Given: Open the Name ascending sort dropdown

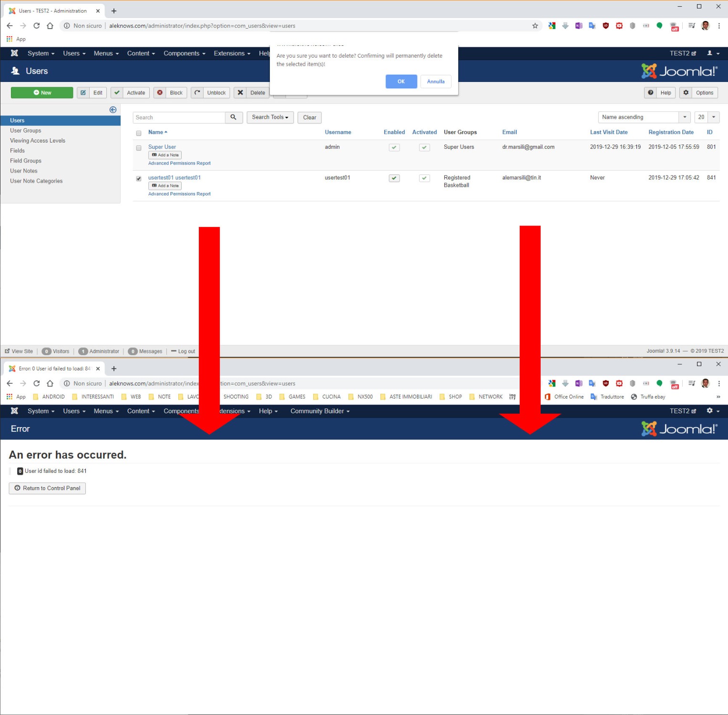Looking at the screenshot, I should pyautogui.click(x=644, y=117).
